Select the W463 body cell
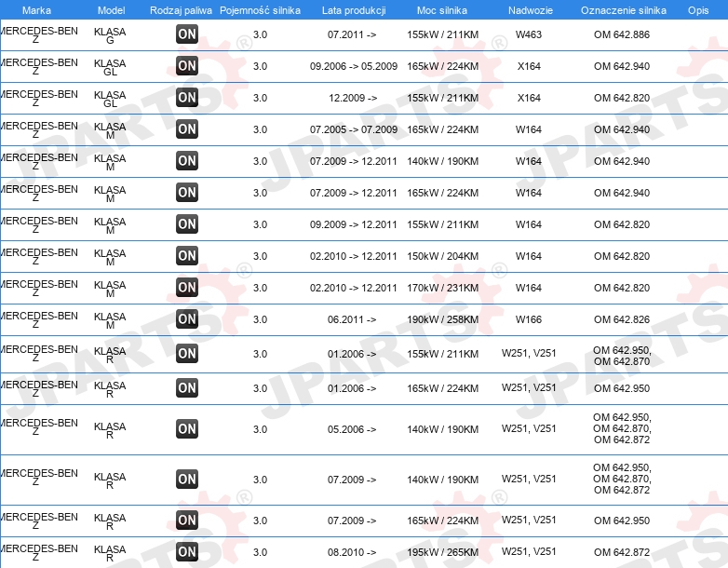Image resolution: width=728 pixels, height=568 pixels. click(x=529, y=34)
